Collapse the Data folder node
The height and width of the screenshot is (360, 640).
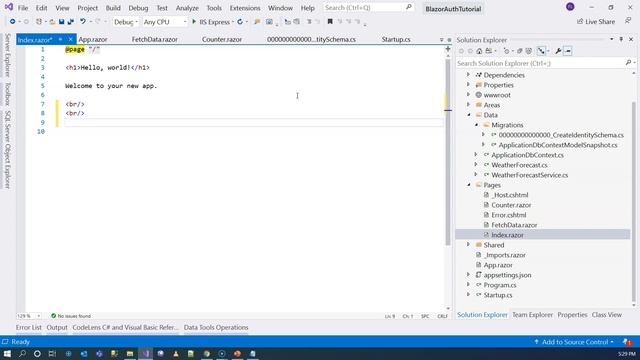click(x=469, y=115)
